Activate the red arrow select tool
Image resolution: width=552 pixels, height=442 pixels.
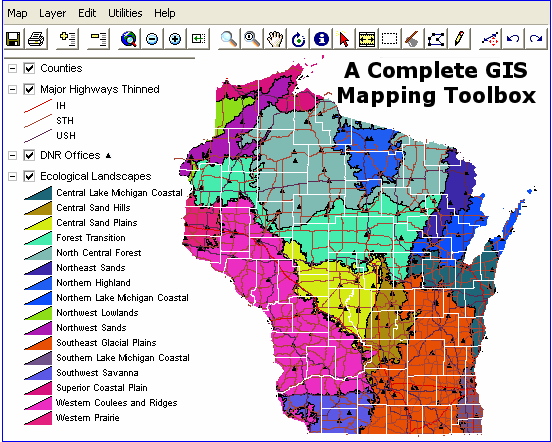point(344,38)
